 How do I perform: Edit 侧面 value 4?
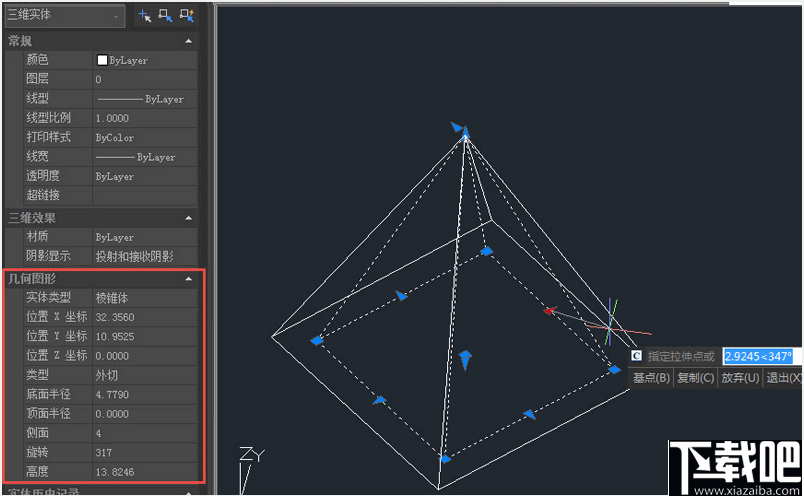145,433
